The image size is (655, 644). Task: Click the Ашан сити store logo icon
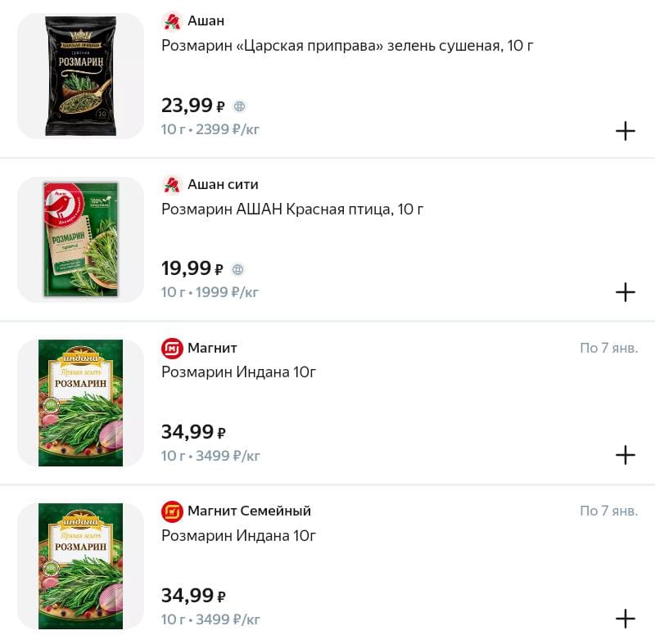click(172, 184)
